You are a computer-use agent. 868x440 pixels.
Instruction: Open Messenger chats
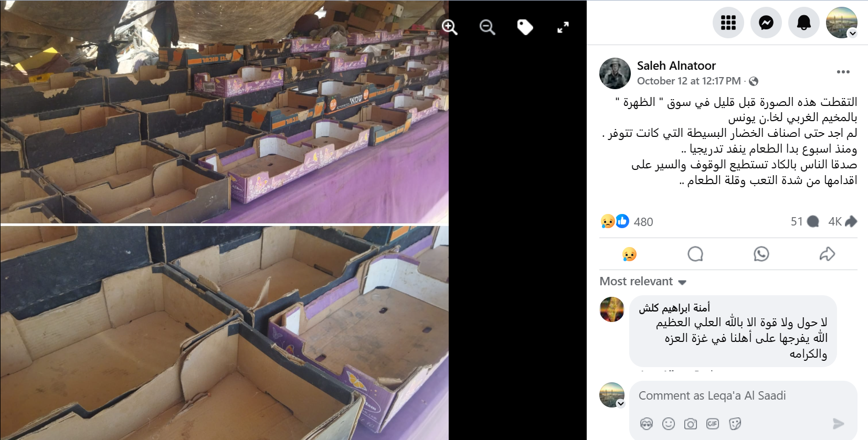tap(766, 23)
